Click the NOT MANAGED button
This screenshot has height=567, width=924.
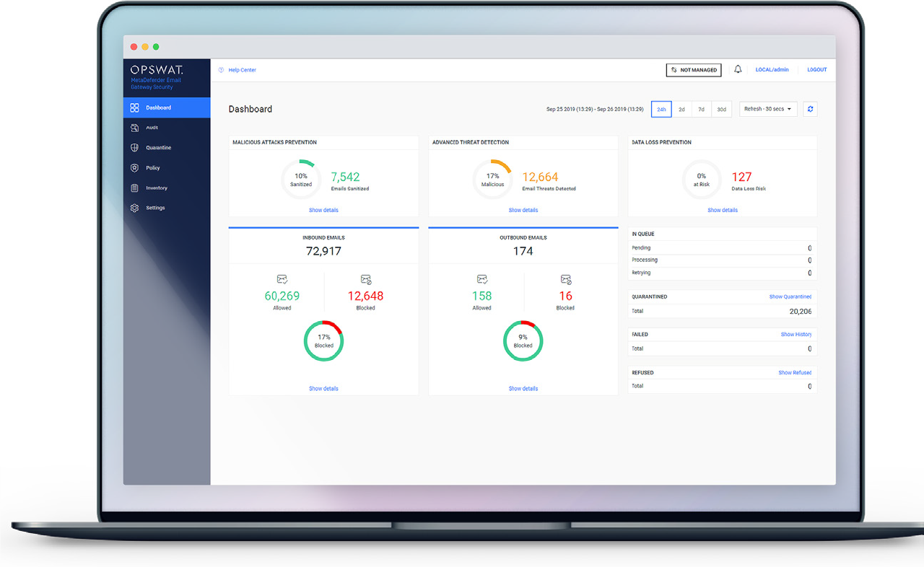[693, 70]
